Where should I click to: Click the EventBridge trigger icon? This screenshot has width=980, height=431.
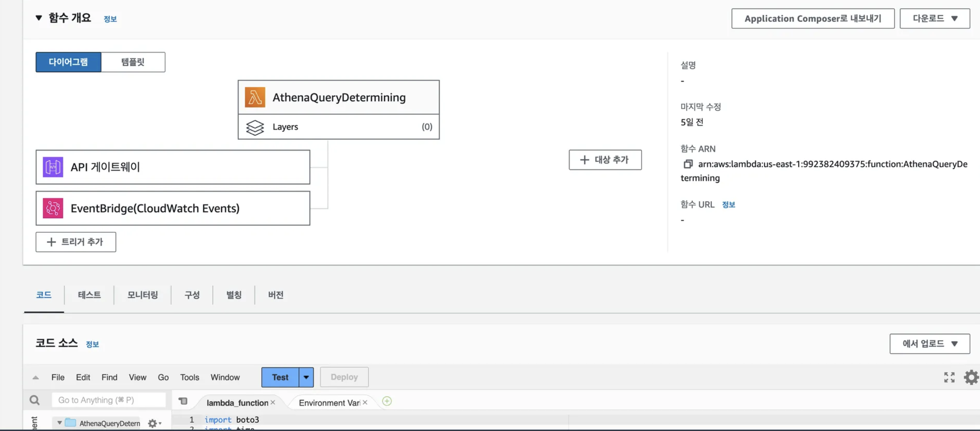(x=53, y=208)
